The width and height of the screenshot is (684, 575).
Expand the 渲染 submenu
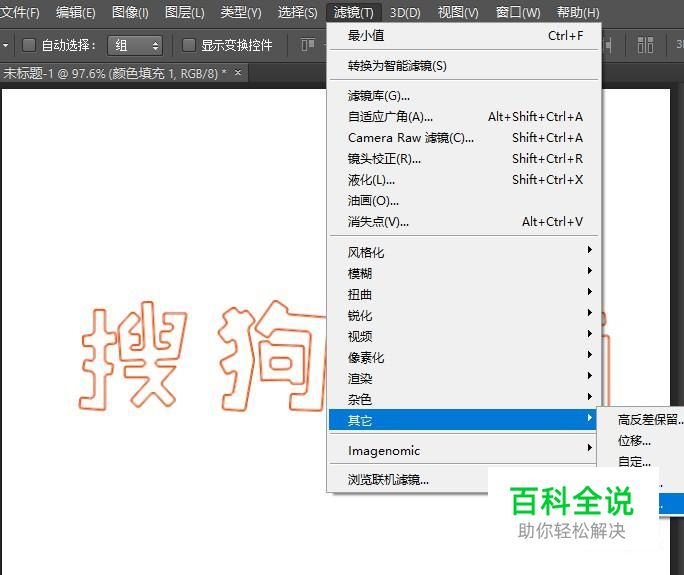tap(464, 378)
